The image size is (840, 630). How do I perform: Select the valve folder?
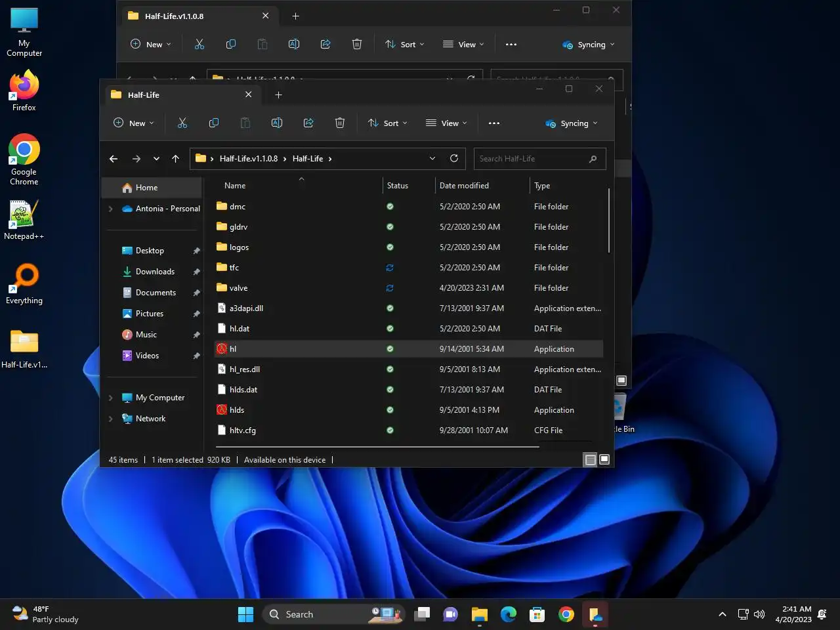239,288
